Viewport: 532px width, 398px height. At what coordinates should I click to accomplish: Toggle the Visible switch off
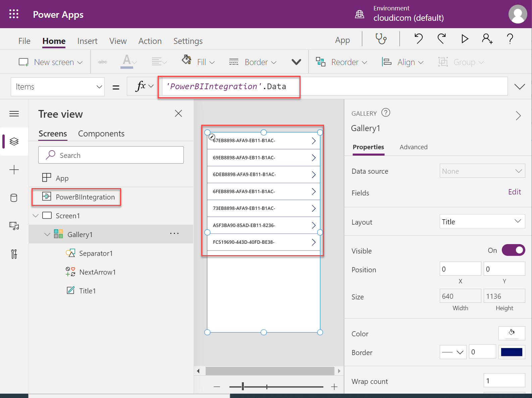[x=513, y=250]
